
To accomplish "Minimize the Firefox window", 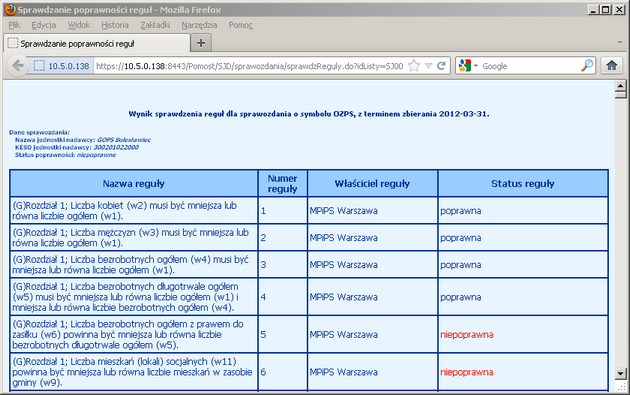I will pyautogui.click(x=593, y=10).
